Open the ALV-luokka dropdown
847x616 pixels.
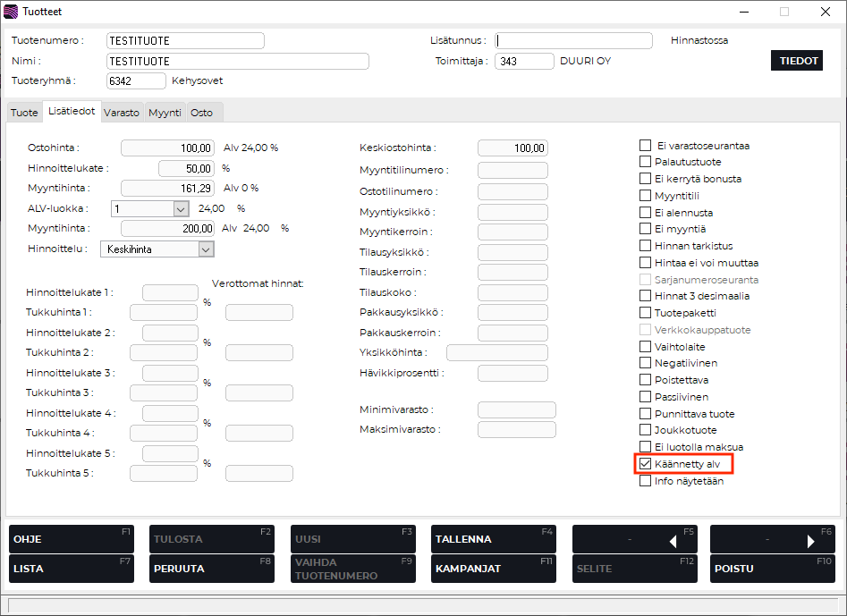(x=181, y=208)
